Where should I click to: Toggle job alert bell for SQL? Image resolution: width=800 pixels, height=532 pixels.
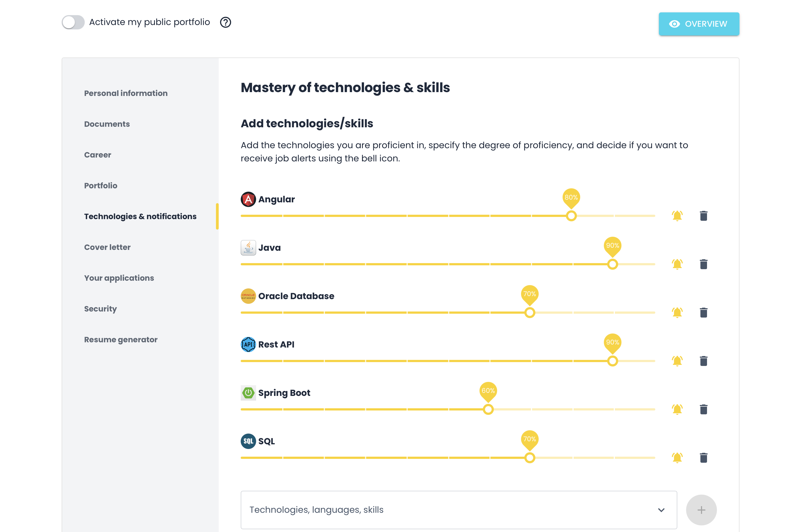[677, 458]
